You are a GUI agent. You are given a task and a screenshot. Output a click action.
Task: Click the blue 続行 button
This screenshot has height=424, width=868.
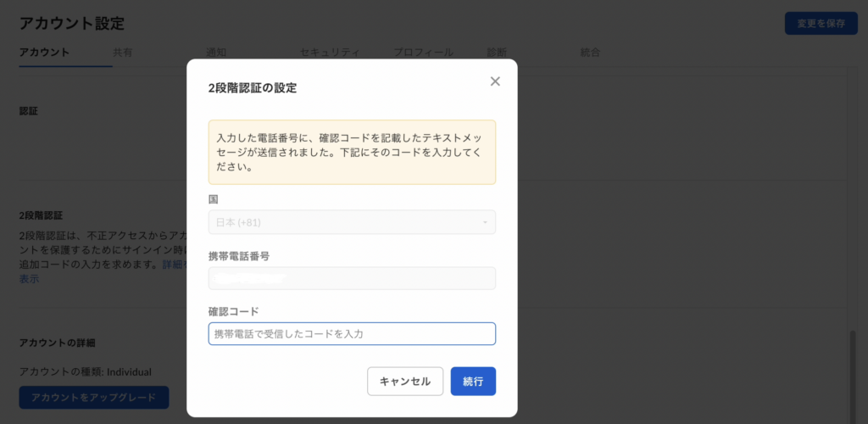(473, 382)
